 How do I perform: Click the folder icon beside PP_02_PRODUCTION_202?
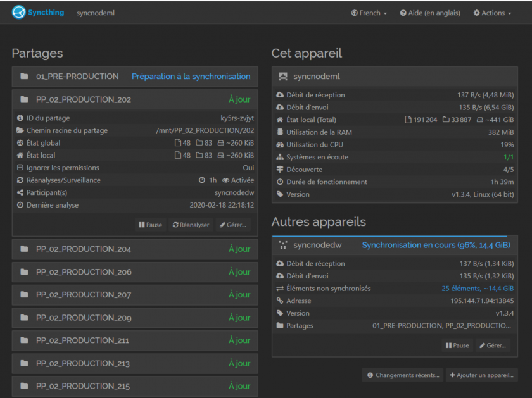click(25, 99)
